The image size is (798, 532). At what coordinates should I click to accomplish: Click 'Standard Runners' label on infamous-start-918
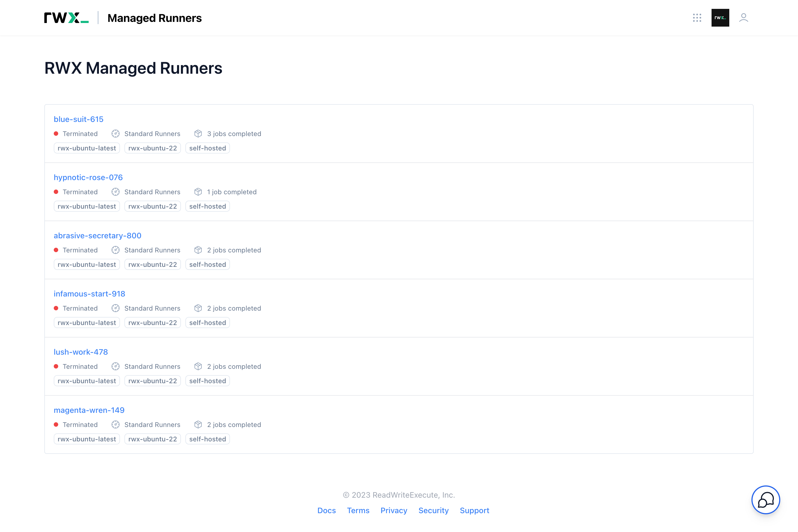click(152, 308)
